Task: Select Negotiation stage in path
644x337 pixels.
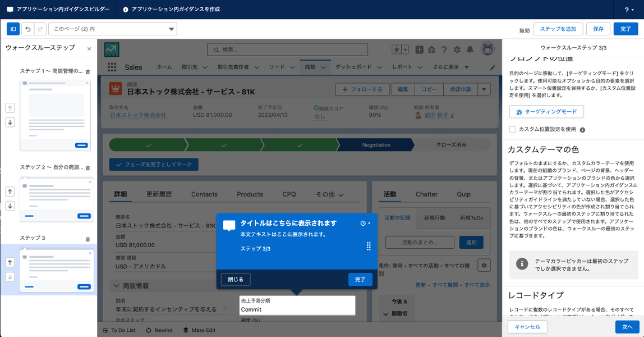Action: pos(376,145)
